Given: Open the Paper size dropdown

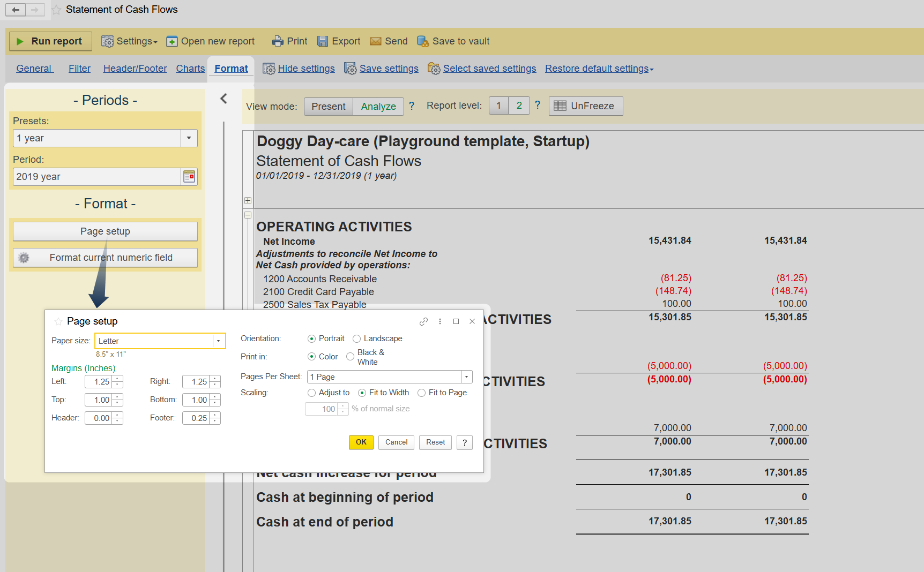Looking at the screenshot, I should click(218, 341).
